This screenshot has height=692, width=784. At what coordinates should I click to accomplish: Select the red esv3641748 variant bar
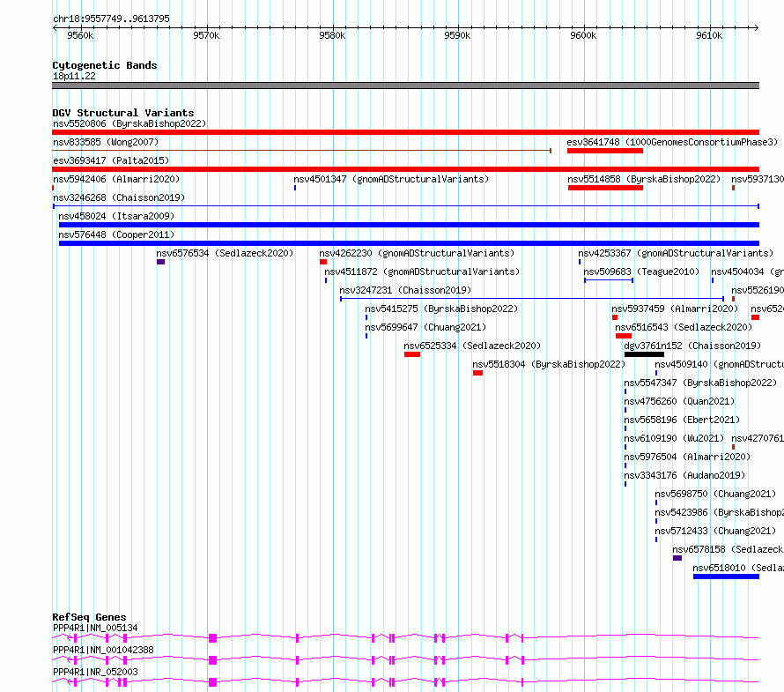pyautogui.click(x=605, y=151)
